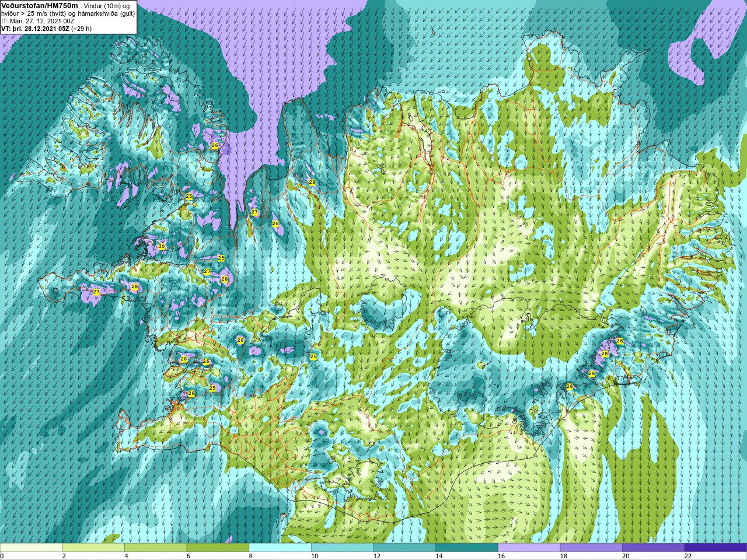Choose the dark indigo legend swatch above 22

(715, 547)
